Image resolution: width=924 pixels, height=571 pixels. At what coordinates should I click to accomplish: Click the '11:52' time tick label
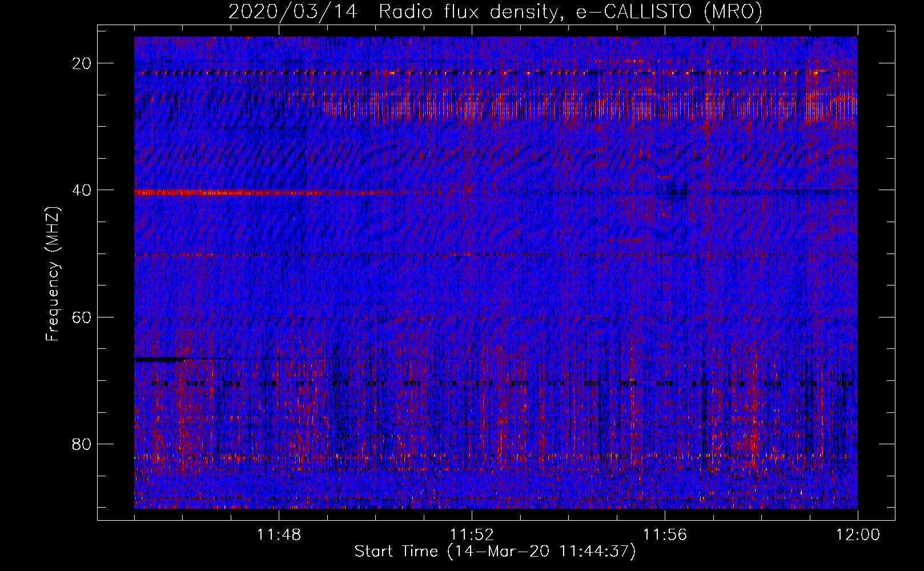point(472,535)
